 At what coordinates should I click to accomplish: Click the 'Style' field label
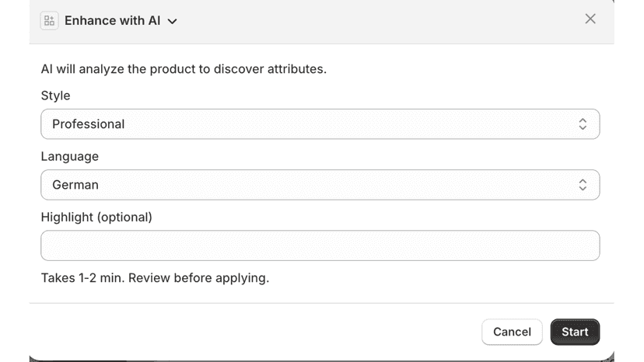[55, 96]
